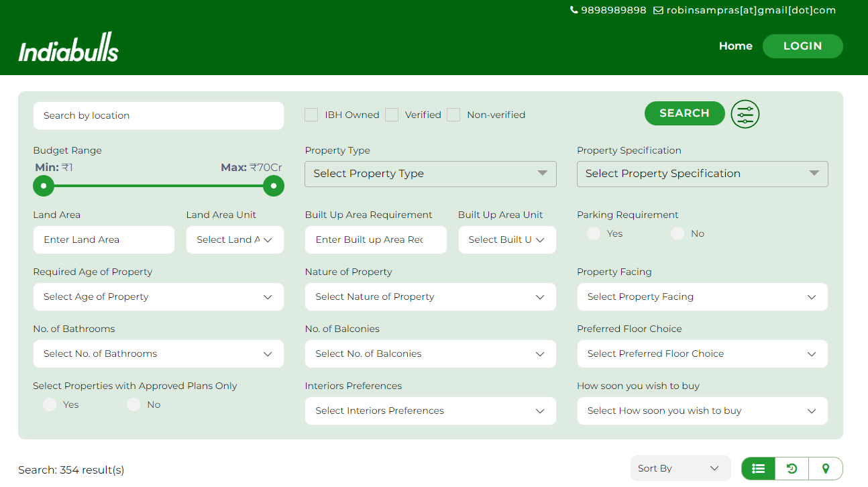This screenshot has width=868, height=487.
Task: Expand the Land Area Unit dropdown
Action: [x=235, y=239]
